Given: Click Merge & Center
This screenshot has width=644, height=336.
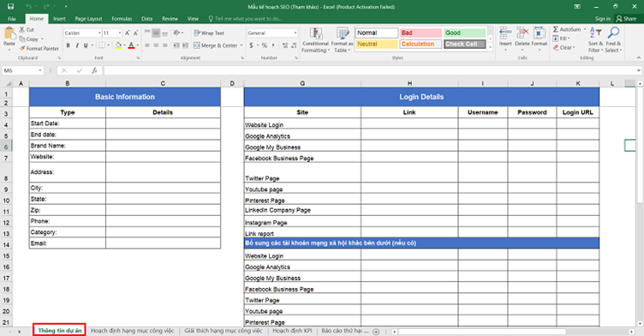Looking at the screenshot, I should pos(216,45).
